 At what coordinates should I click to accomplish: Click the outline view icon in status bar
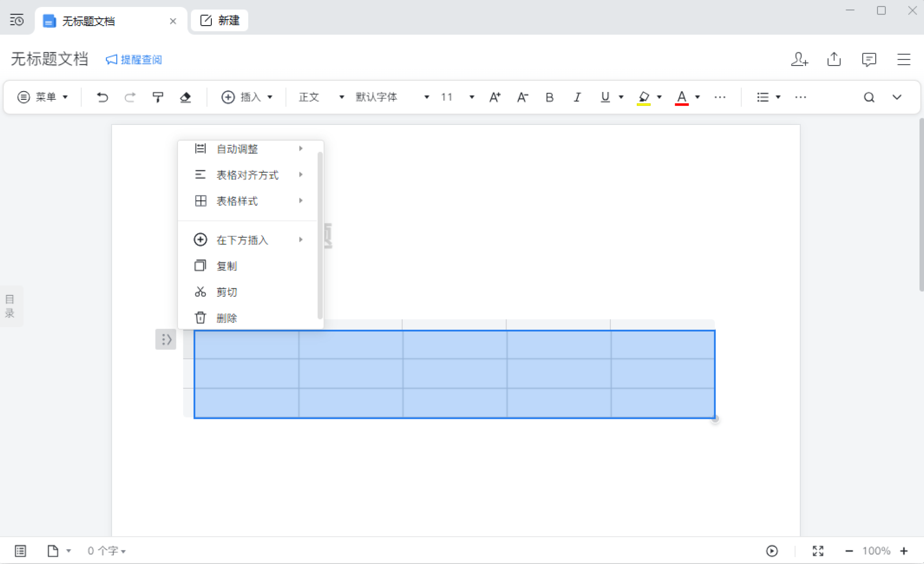tap(20, 551)
